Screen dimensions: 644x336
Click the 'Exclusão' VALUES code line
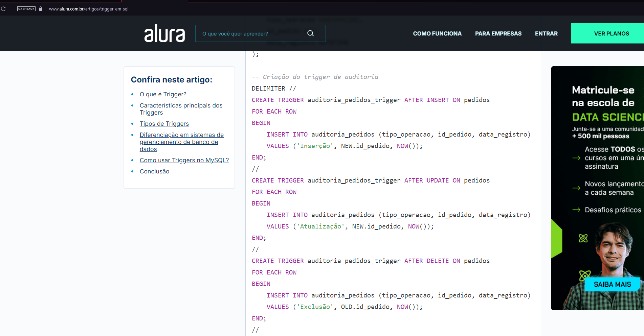click(x=345, y=307)
